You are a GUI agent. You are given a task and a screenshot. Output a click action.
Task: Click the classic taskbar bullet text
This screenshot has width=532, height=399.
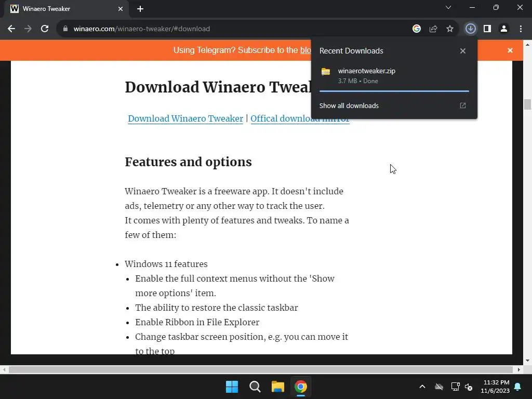[217, 308]
